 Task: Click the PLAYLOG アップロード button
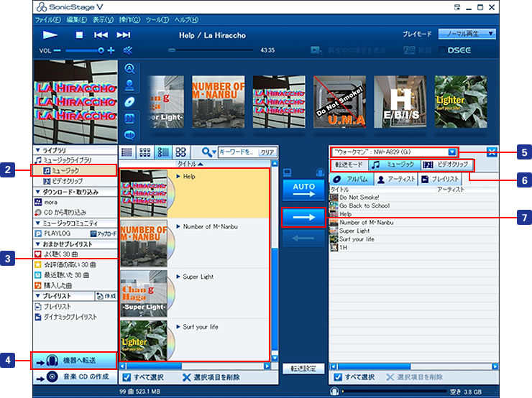[x=103, y=233]
